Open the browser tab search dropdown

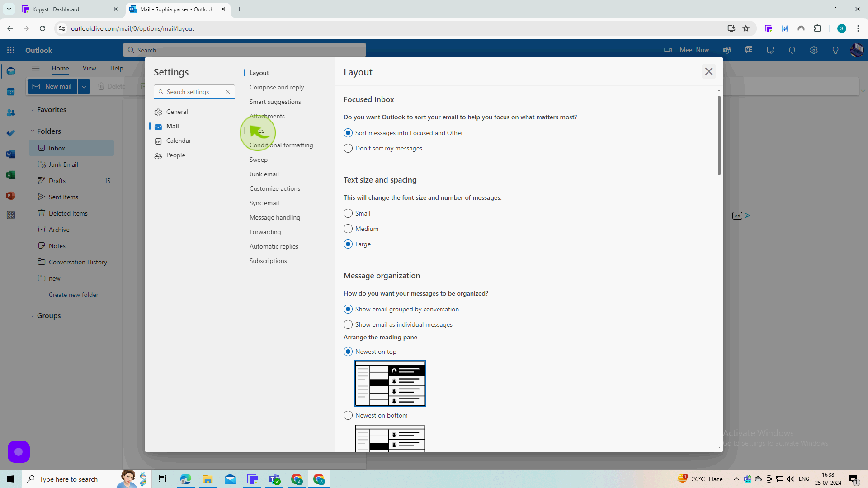(x=9, y=9)
